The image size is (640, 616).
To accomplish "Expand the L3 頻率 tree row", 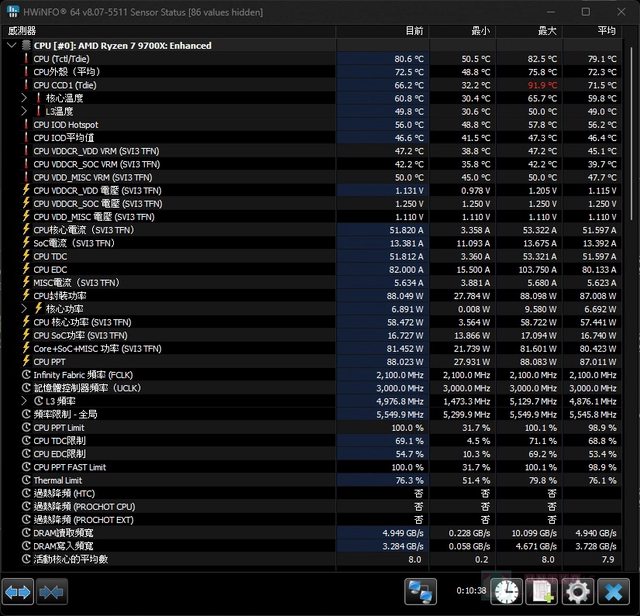I will click(24, 400).
